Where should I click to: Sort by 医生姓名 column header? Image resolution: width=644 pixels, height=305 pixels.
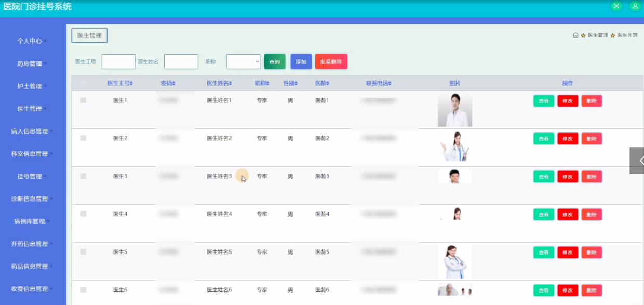click(219, 83)
